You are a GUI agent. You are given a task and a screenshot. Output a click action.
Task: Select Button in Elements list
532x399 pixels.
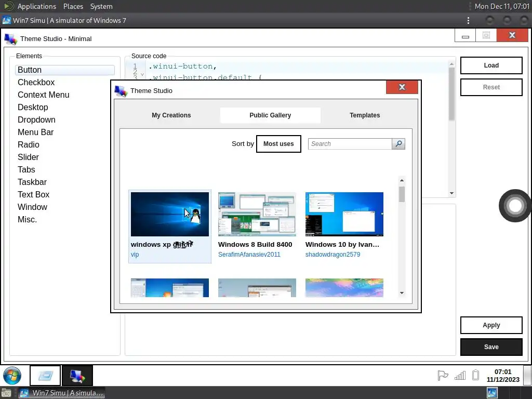65,70
